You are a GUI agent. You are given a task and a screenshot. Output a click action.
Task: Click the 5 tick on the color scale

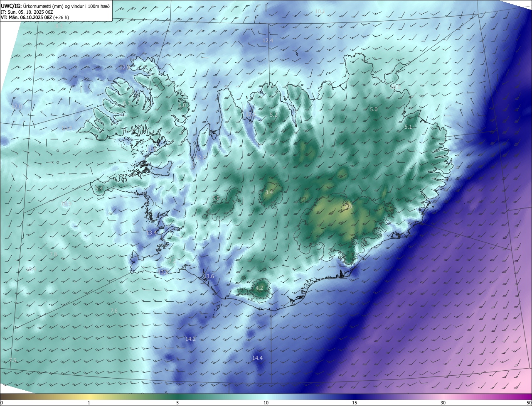click(177, 403)
